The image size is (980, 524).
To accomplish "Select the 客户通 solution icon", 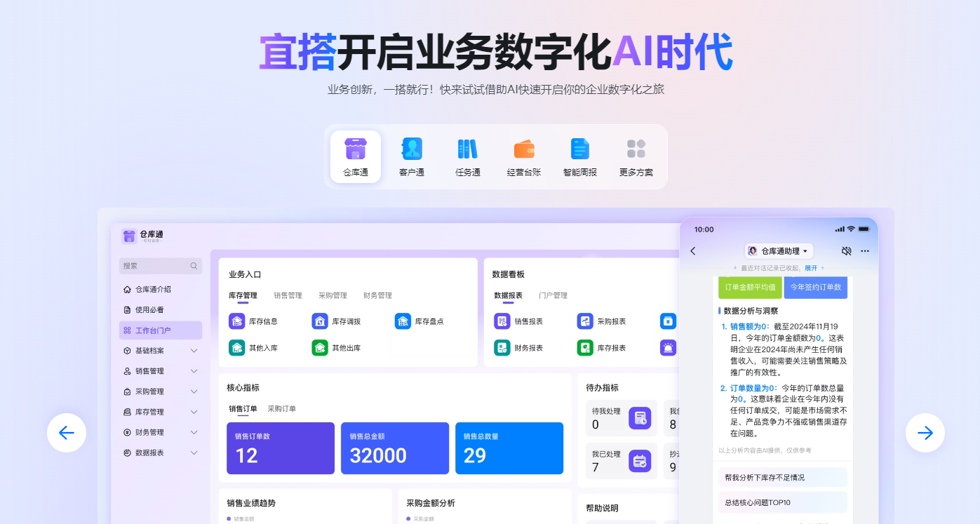I will [x=412, y=149].
